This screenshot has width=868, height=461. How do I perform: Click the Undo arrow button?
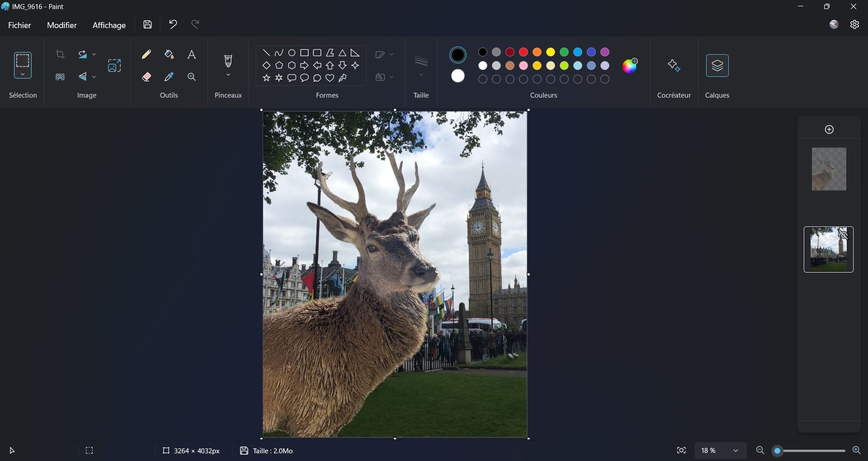point(173,24)
